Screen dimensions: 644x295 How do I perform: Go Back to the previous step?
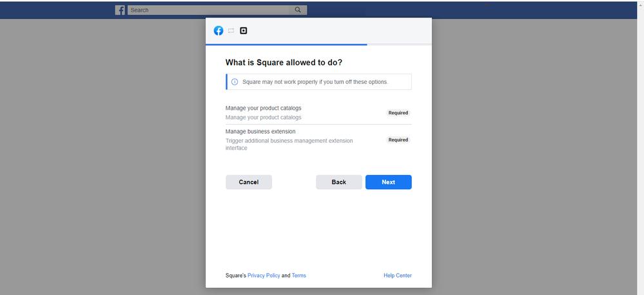click(x=339, y=182)
